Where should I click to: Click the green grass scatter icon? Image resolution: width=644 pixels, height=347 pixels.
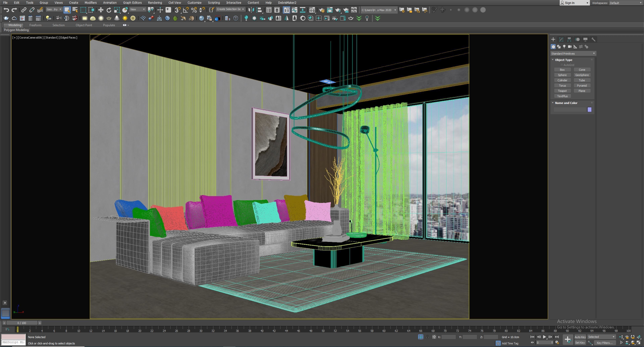(175, 18)
